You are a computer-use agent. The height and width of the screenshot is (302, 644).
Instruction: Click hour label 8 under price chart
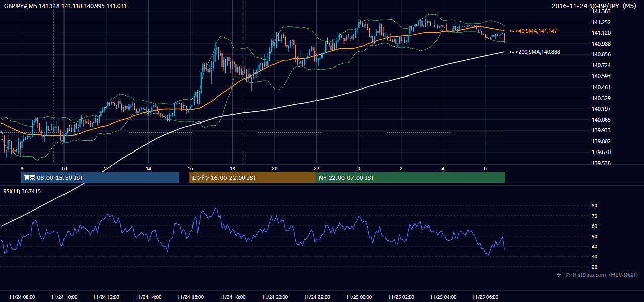[x=22, y=168]
